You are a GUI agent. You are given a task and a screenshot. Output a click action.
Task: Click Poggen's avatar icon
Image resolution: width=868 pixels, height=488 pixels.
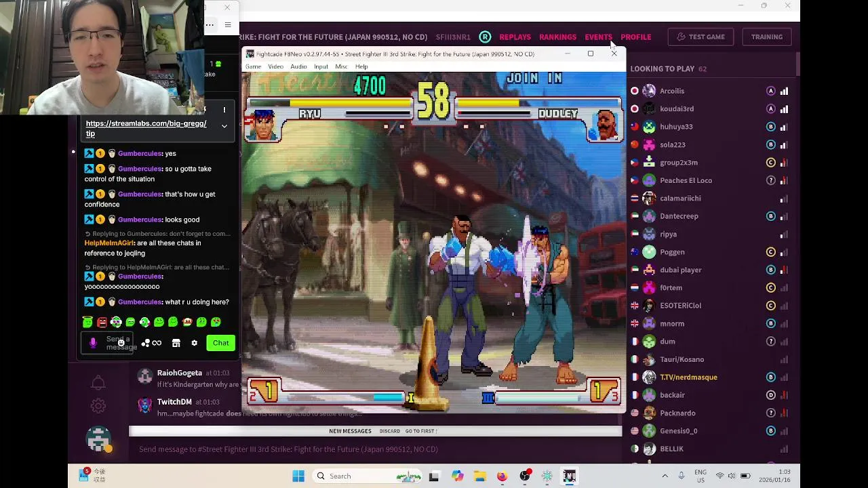tap(649, 252)
